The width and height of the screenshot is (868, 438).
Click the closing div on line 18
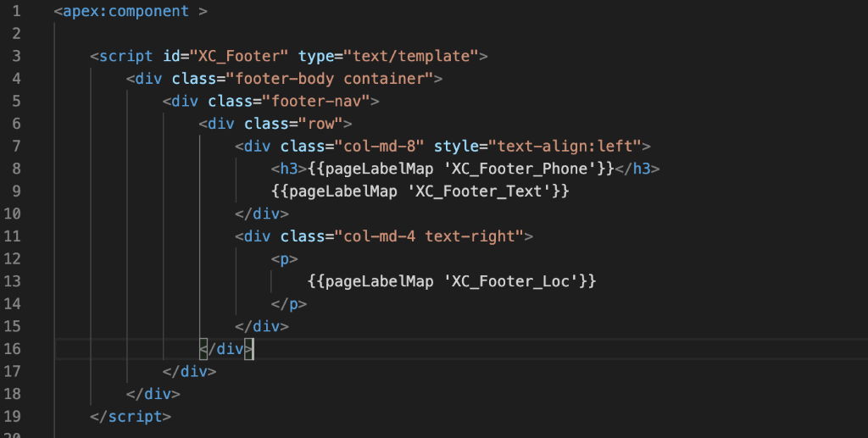click(153, 394)
